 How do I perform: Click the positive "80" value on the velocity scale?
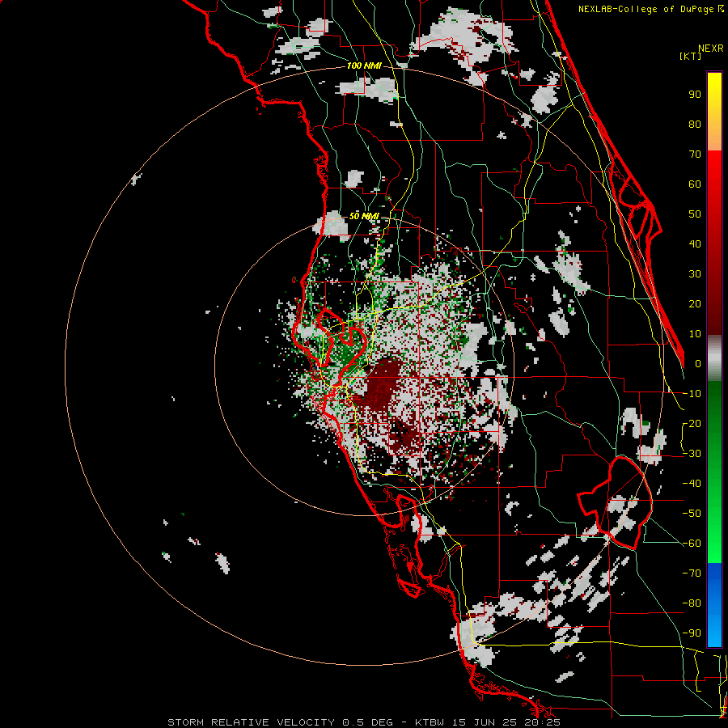point(695,125)
